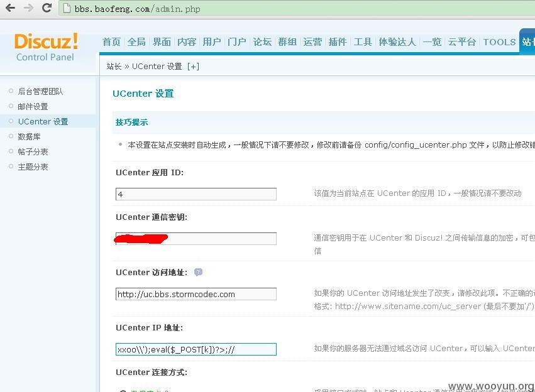Click the help icon beside UCenter 访问地址

coord(198,272)
